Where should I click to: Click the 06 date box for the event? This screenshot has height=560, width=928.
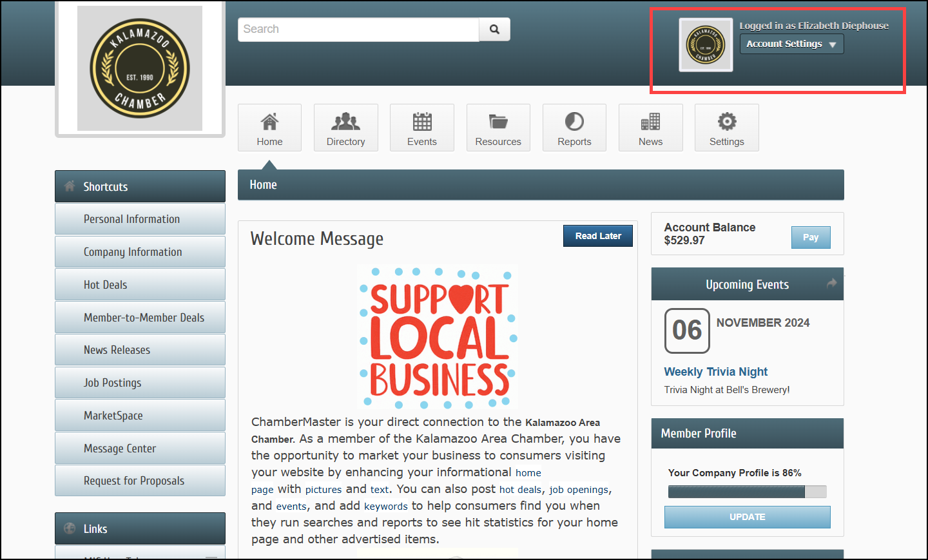(687, 331)
